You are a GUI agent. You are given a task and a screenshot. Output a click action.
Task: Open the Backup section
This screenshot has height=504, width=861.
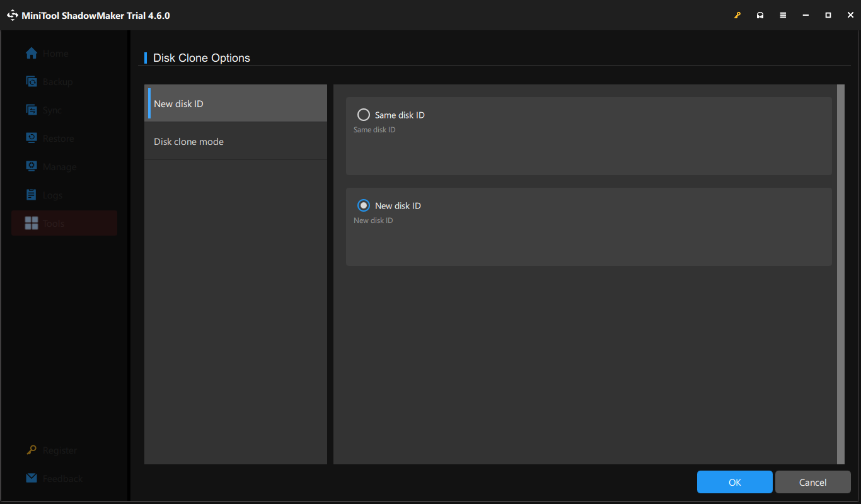coord(32,81)
